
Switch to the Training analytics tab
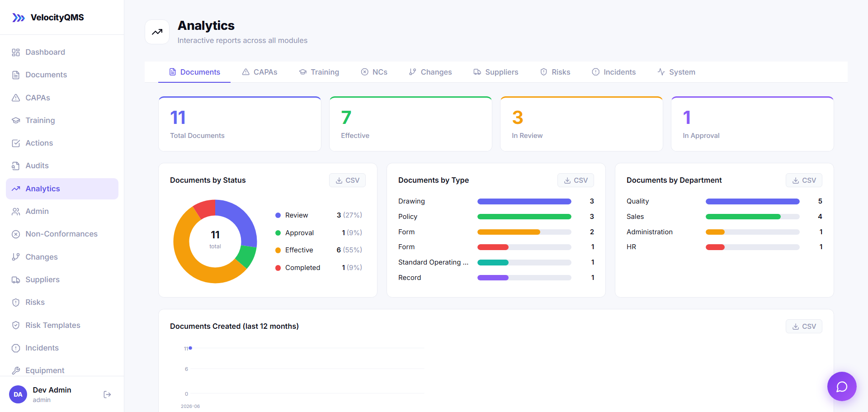point(319,72)
